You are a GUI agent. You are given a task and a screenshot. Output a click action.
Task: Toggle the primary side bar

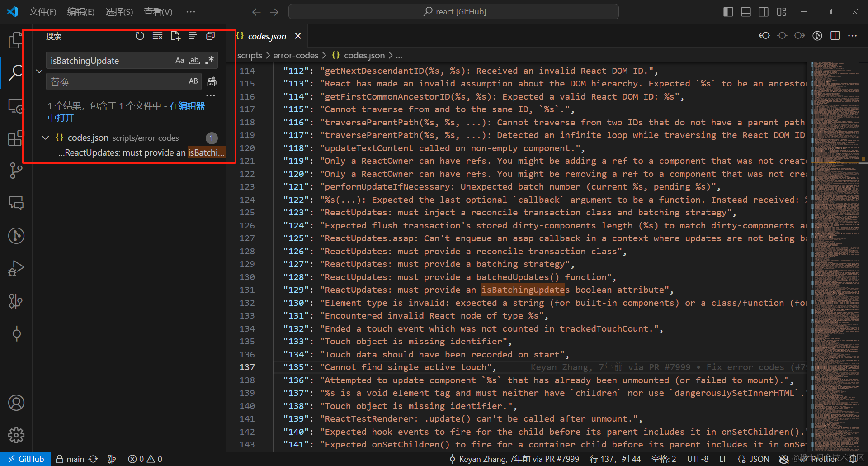[x=728, y=12]
